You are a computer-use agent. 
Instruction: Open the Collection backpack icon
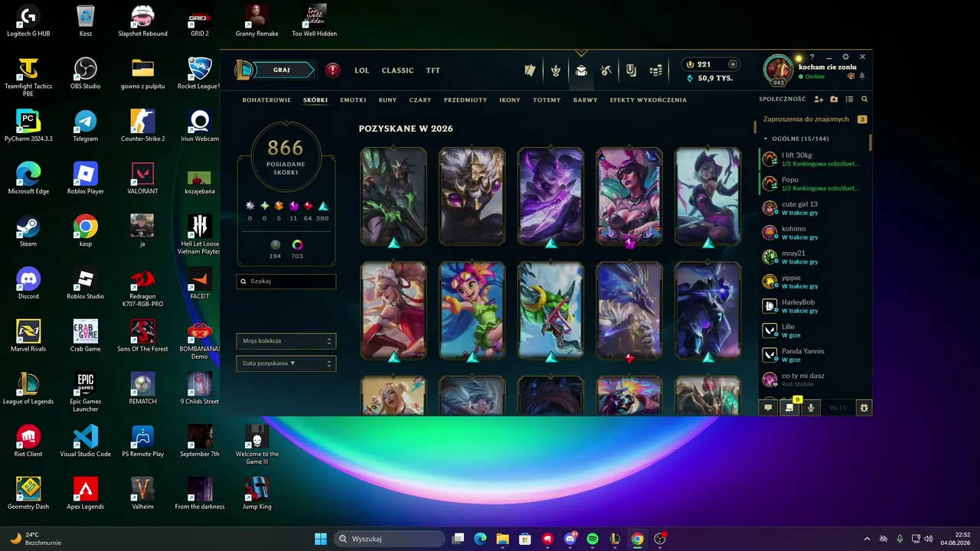(581, 70)
